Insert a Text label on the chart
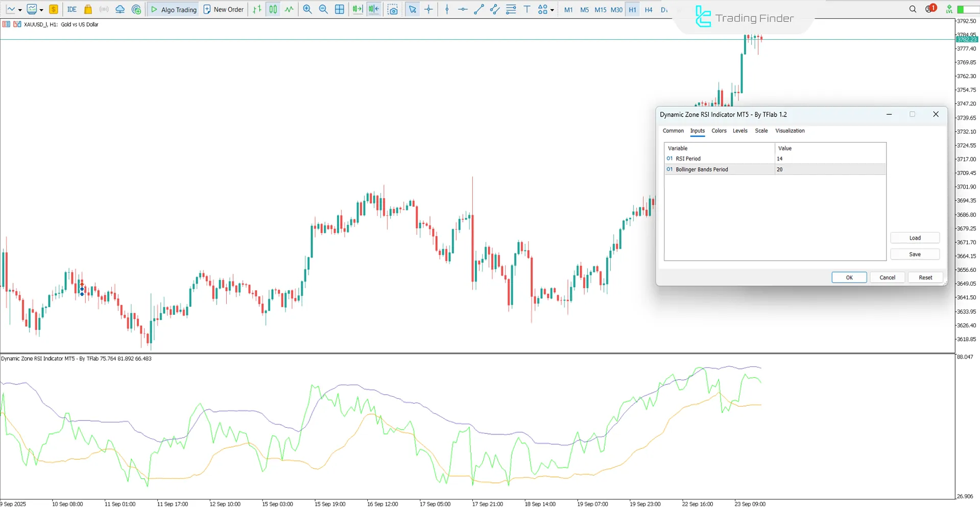The image size is (980, 509). [527, 9]
